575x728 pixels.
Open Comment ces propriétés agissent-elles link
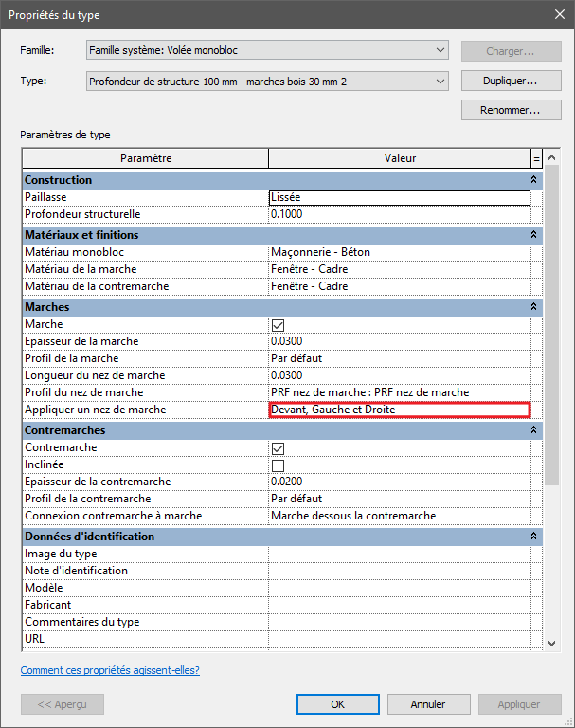click(x=110, y=670)
